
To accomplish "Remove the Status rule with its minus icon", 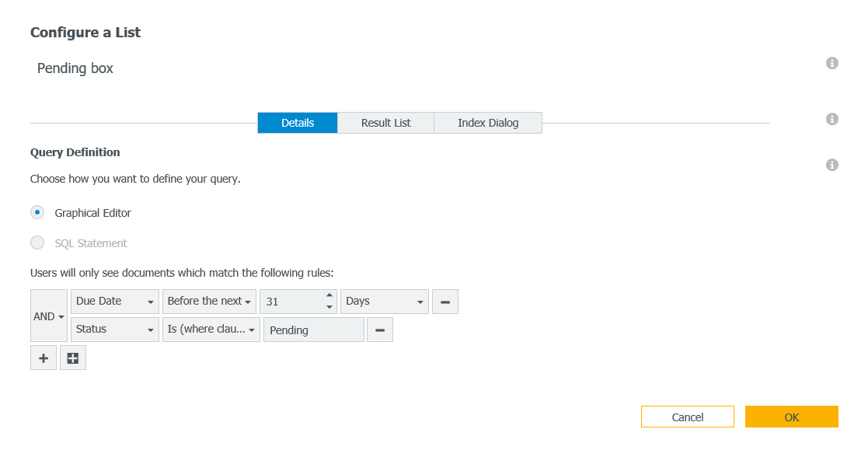I will pos(380,329).
